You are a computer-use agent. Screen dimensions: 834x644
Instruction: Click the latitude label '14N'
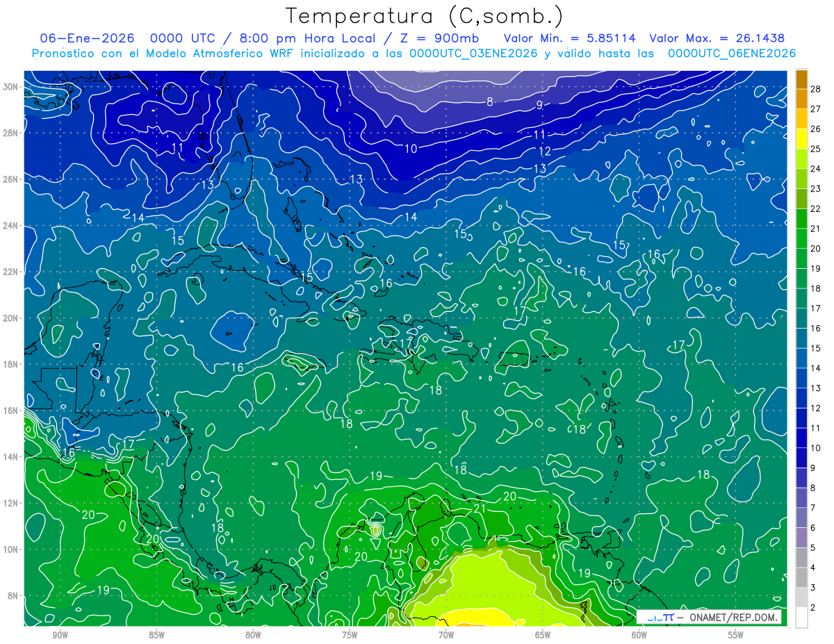(x=12, y=457)
